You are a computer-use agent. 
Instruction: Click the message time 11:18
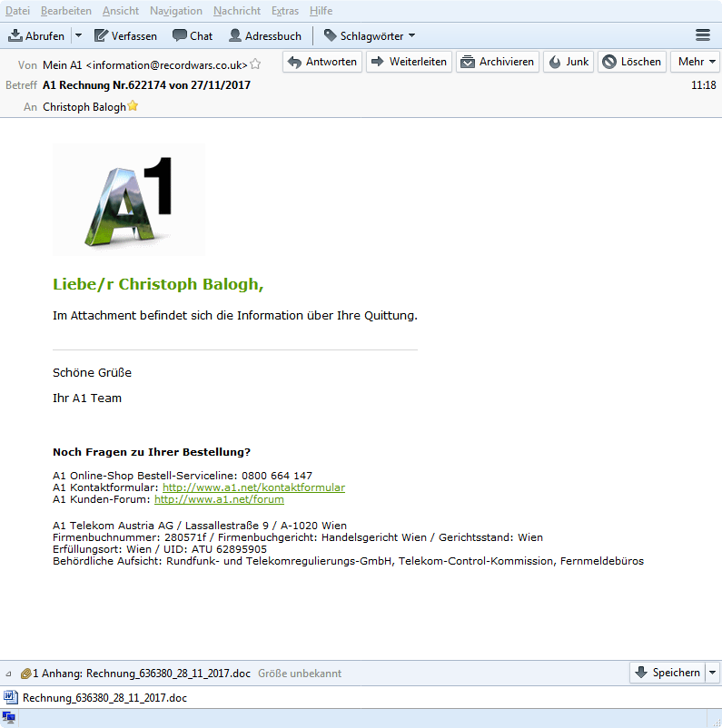tap(704, 85)
